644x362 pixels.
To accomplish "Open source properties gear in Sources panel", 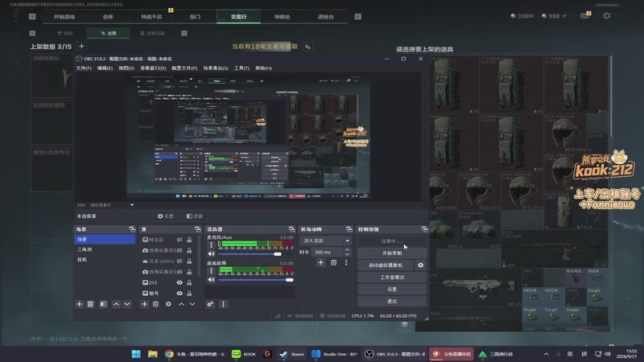I will 168,304.
